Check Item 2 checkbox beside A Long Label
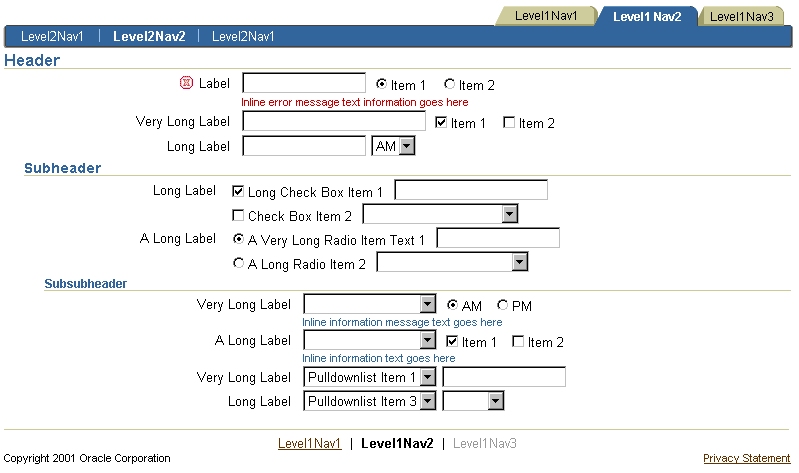 coord(518,341)
